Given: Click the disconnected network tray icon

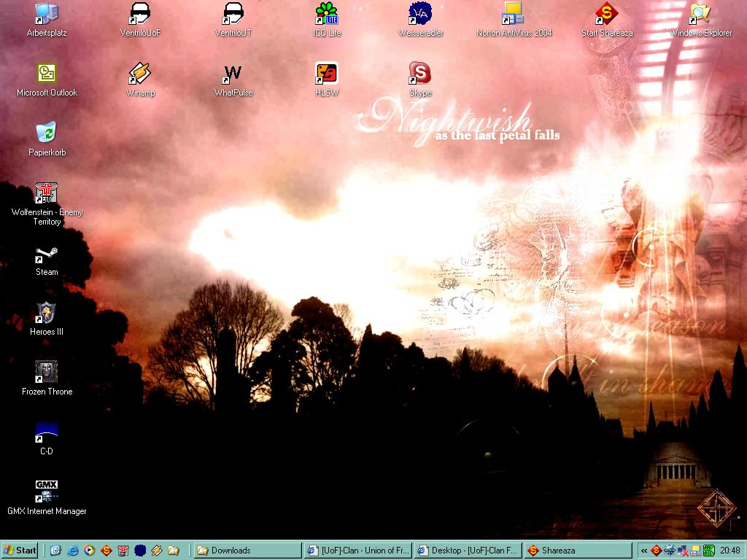Looking at the screenshot, I should [682, 551].
